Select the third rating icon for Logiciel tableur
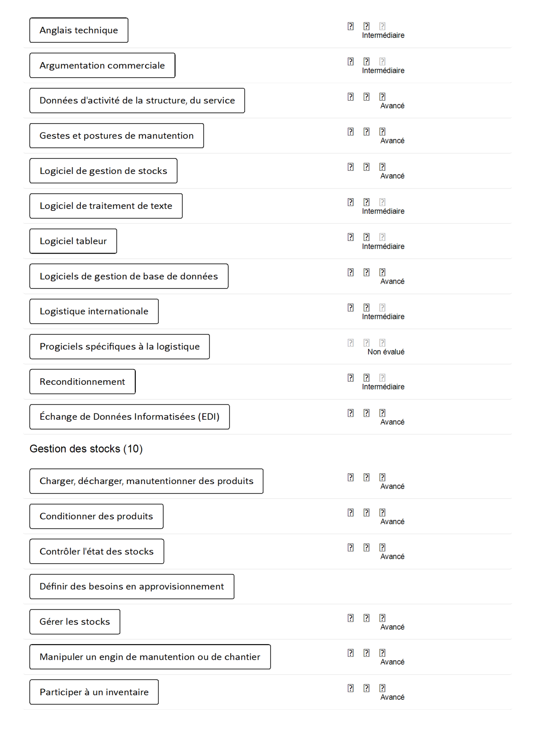This screenshot has width=534, height=756. [382, 237]
